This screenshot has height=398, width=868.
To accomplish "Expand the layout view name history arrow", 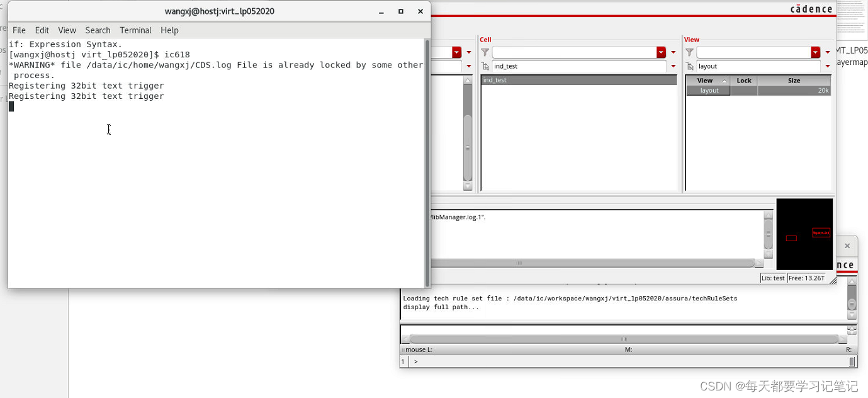I will point(827,66).
